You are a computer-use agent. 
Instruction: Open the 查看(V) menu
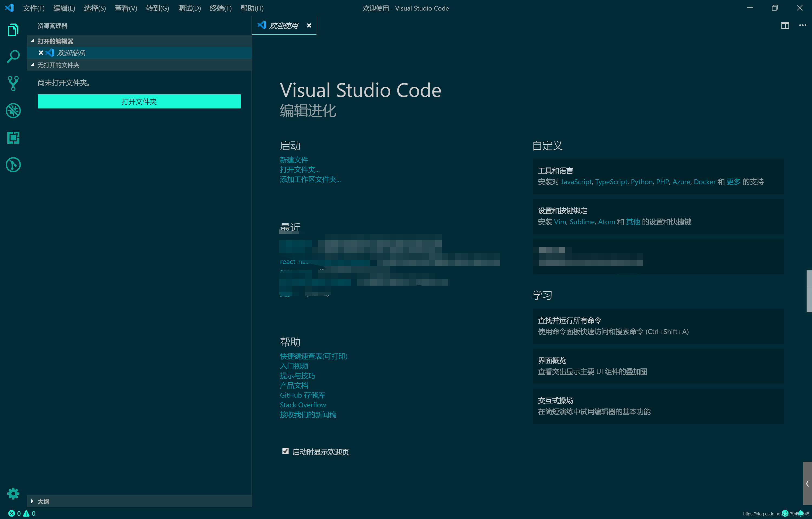[x=126, y=8]
